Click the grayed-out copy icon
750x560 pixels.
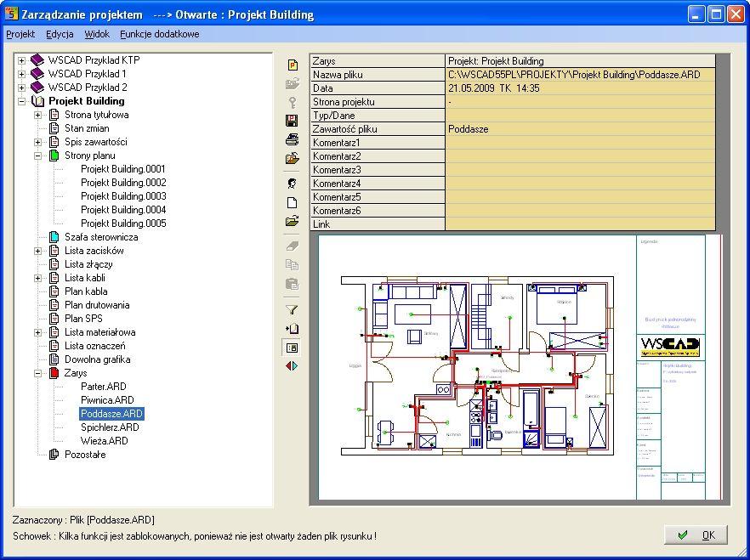pyautogui.click(x=293, y=265)
